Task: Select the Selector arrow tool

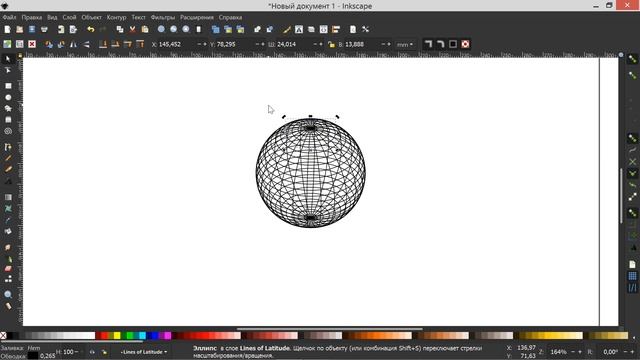Action: pos(8,59)
